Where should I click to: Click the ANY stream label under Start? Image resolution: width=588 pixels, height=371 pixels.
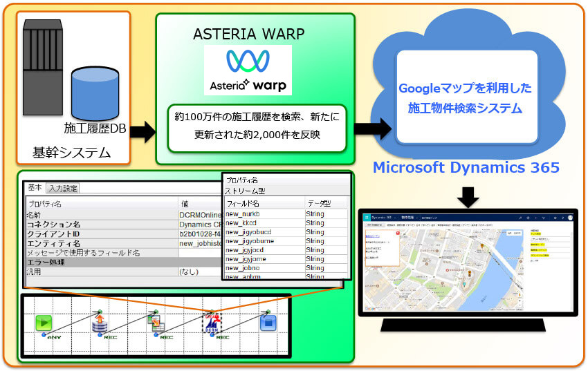[x=54, y=337]
